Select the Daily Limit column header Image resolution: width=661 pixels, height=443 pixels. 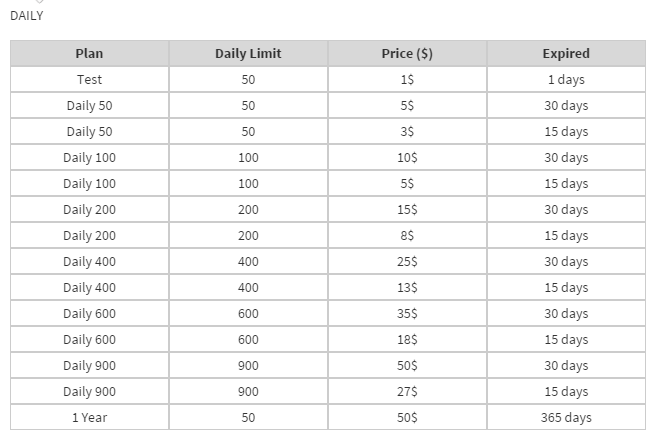click(x=248, y=54)
